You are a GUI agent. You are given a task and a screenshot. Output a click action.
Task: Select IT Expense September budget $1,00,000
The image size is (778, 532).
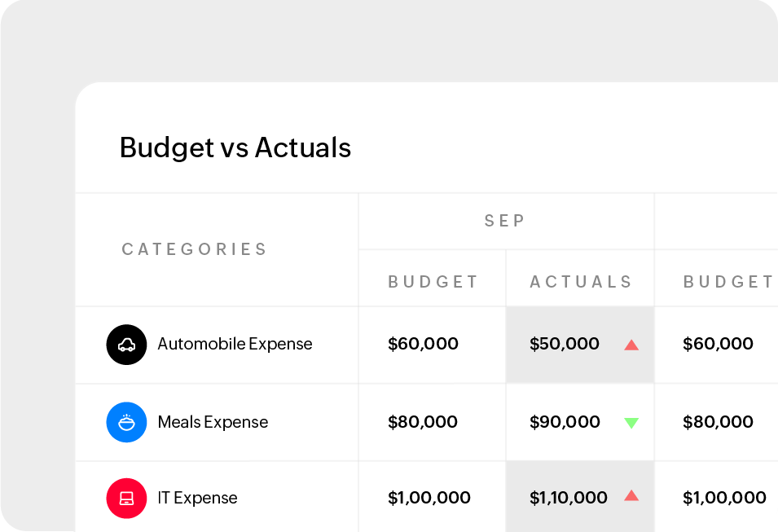[x=429, y=498]
